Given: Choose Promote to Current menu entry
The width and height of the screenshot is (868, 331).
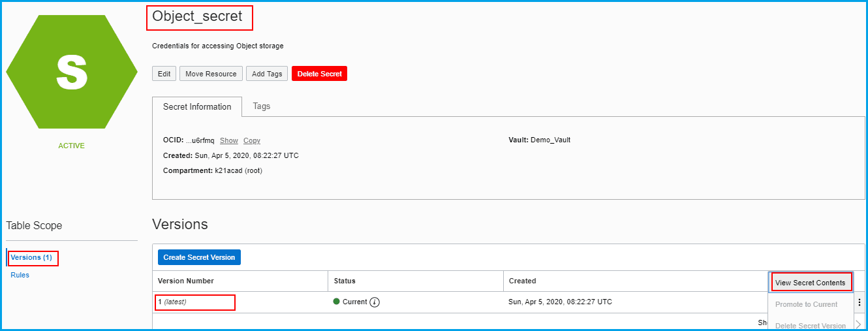Looking at the screenshot, I should 806,304.
